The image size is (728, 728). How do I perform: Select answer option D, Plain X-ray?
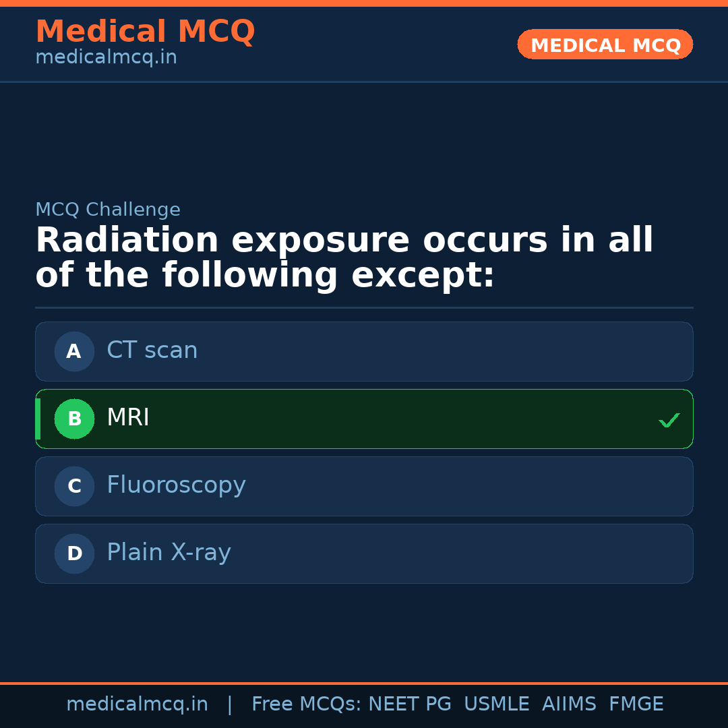pyautogui.click(x=364, y=553)
